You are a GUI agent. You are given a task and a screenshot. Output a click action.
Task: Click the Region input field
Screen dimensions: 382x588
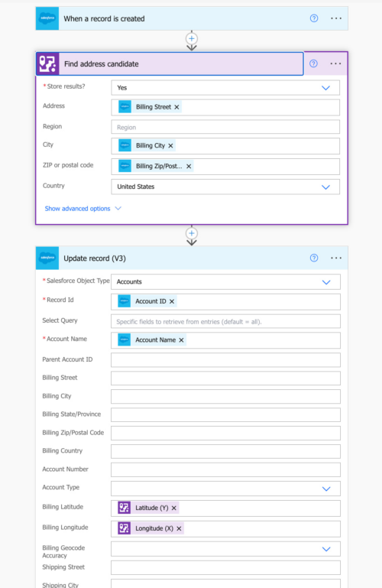(225, 127)
